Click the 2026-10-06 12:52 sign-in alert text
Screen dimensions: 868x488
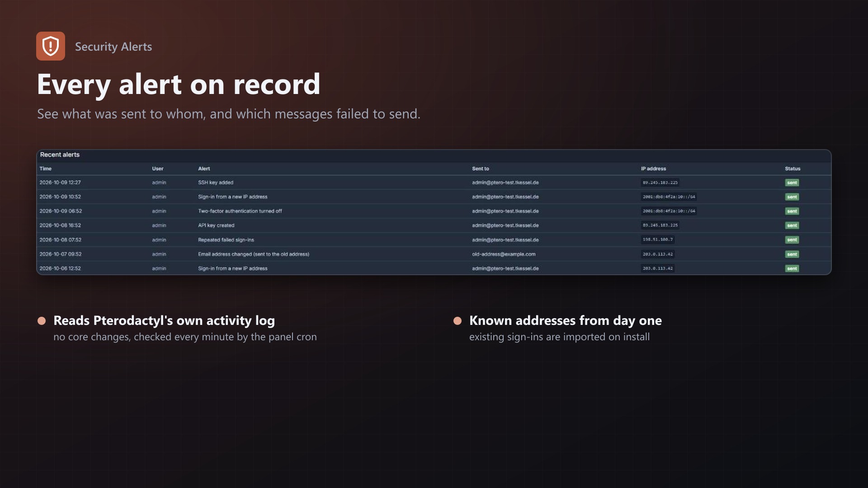coord(233,268)
